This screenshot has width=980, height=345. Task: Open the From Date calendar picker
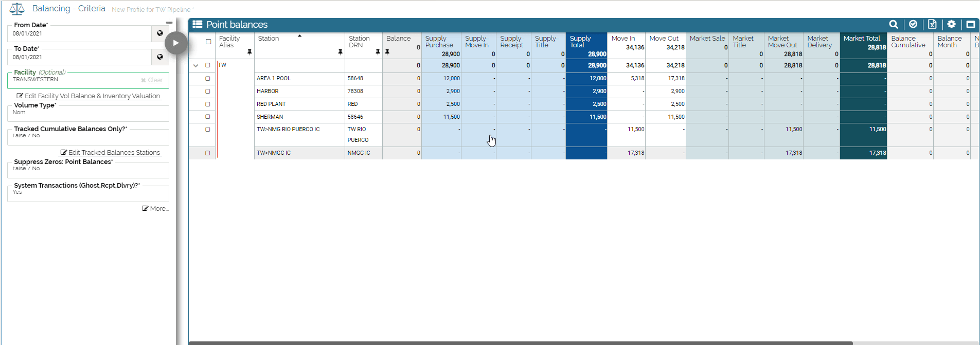pyautogui.click(x=160, y=33)
